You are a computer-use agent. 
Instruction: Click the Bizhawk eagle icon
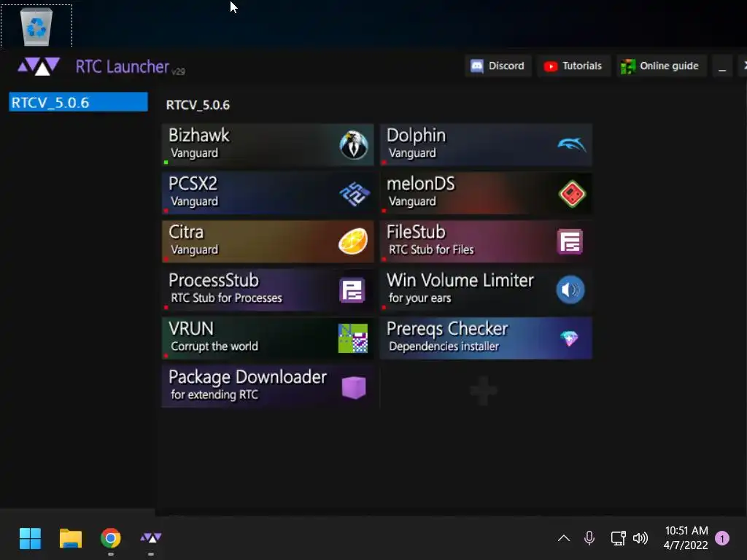point(354,145)
